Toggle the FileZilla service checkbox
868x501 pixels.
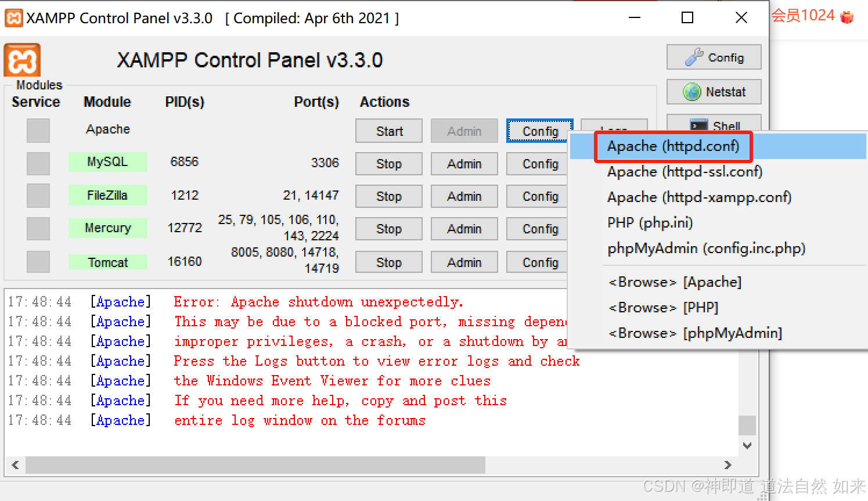[x=38, y=196]
